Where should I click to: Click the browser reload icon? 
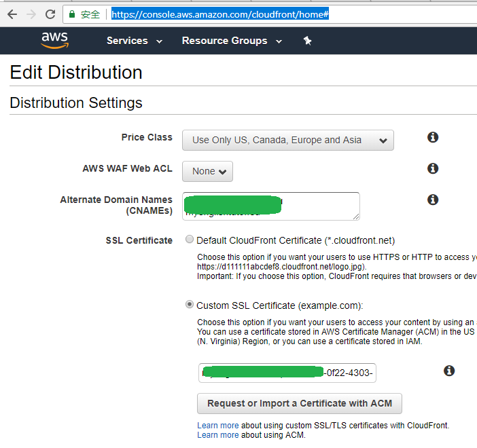[50, 14]
